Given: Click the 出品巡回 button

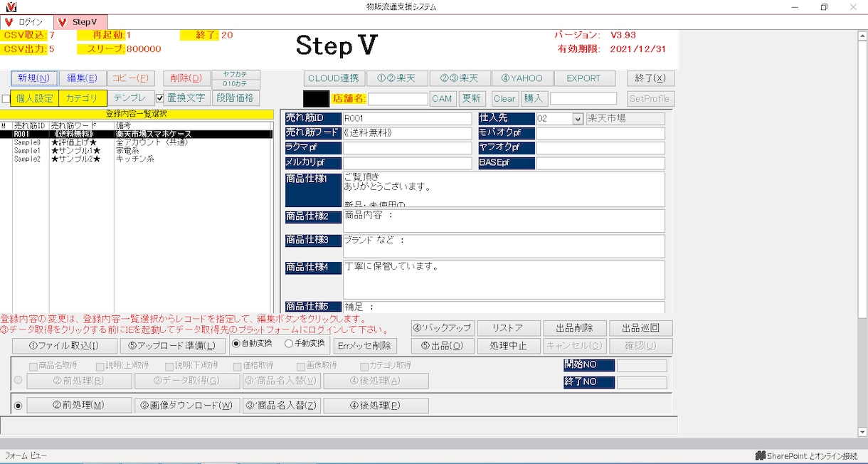Looking at the screenshot, I should pyautogui.click(x=641, y=328).
